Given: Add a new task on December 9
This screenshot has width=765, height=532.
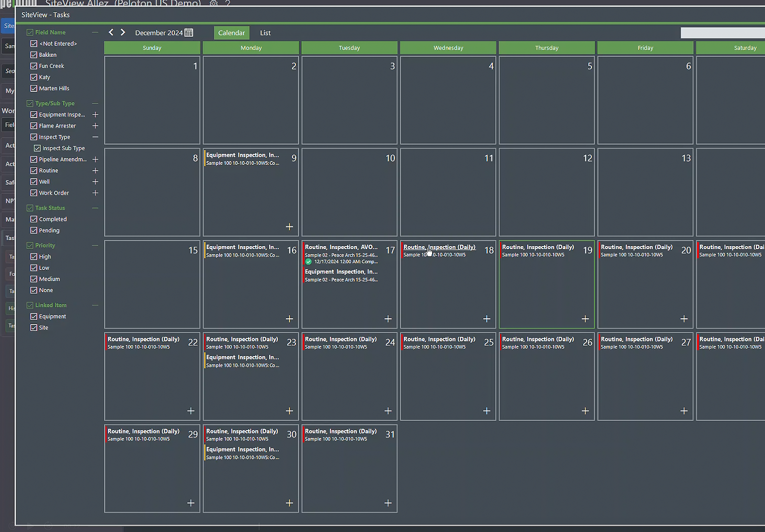Looking at the screenshot, I should (x=289, y=227).
